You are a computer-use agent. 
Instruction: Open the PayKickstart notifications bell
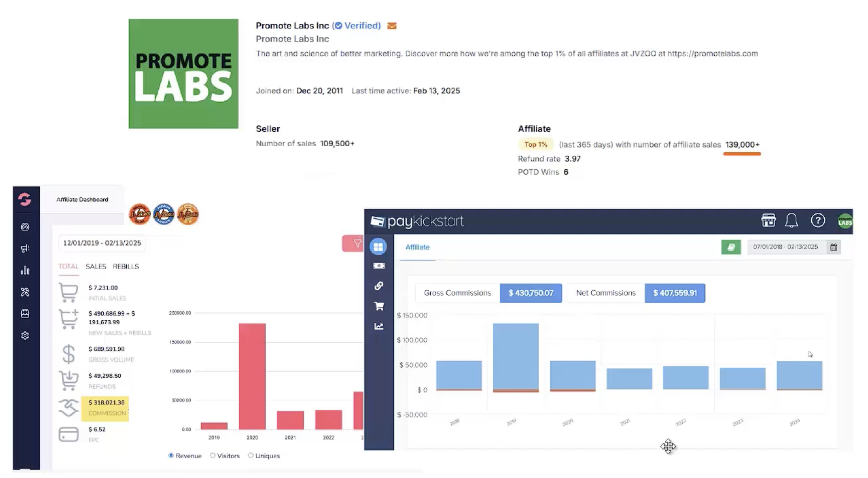click(x=791, y=221)
